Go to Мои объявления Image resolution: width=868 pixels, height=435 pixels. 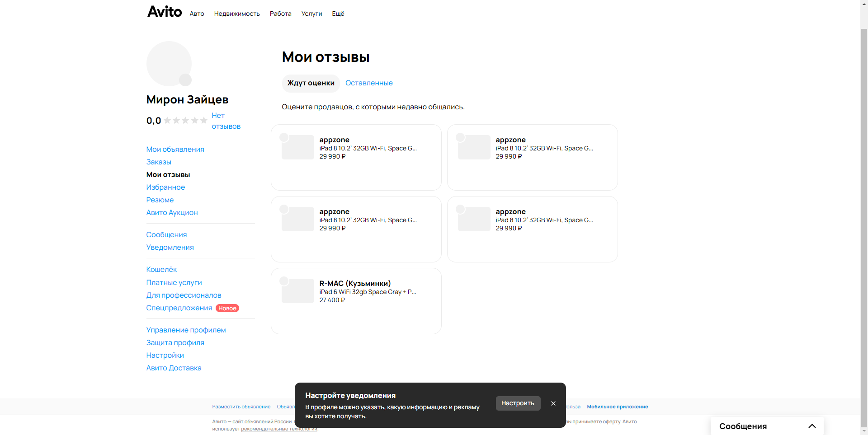tap(175, 150)
